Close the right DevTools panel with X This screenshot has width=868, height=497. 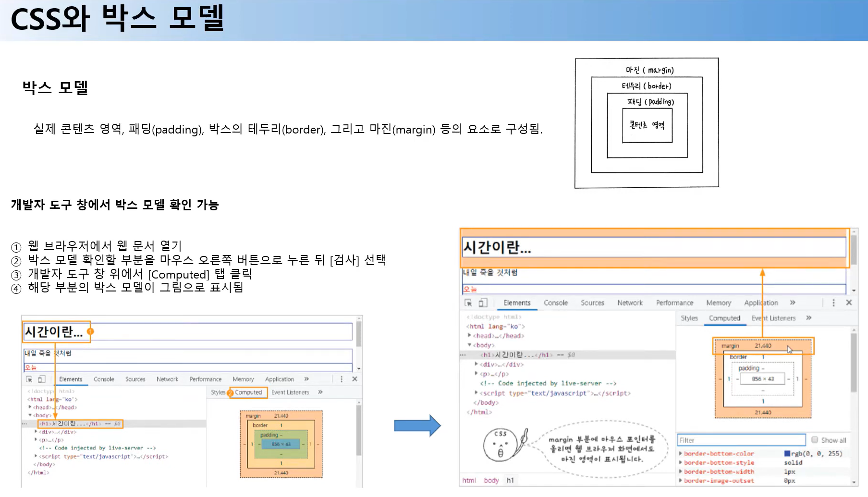click(x=849, y=303)
